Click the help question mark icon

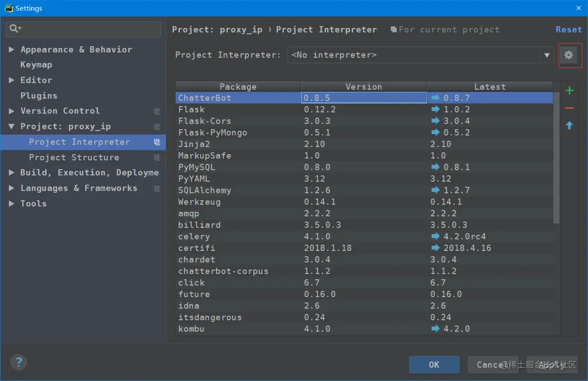click(18, 363)
